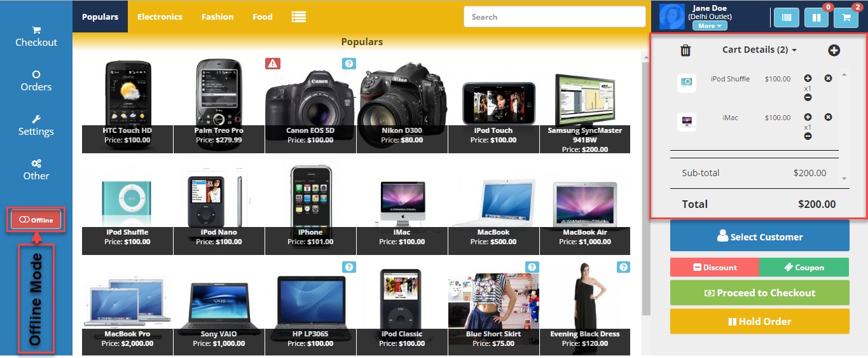The width and height of the screenshot is (868, 358).
Task: Open the category list icon after Food
Action: tap(299, 17)
